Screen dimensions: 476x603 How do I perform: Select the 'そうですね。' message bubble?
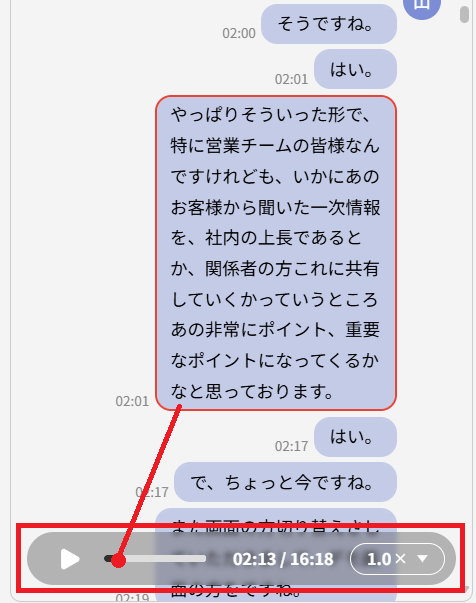tap(329, 24)
